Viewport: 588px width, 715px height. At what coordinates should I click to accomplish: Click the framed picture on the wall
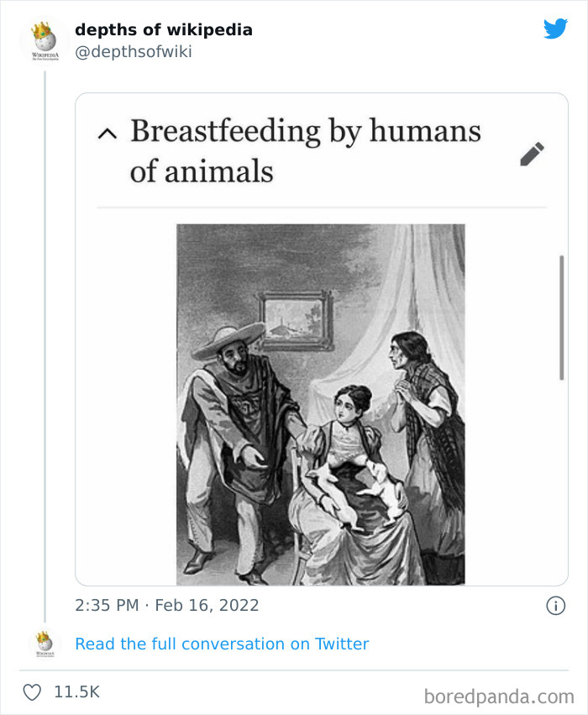296,320
